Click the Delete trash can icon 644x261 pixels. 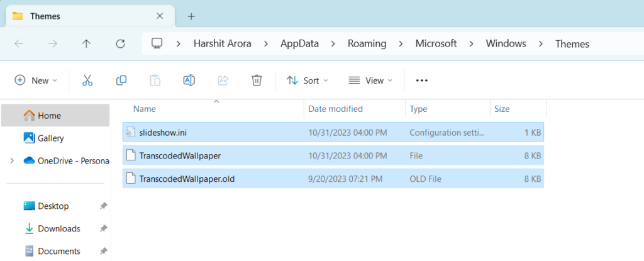(257, 80)
